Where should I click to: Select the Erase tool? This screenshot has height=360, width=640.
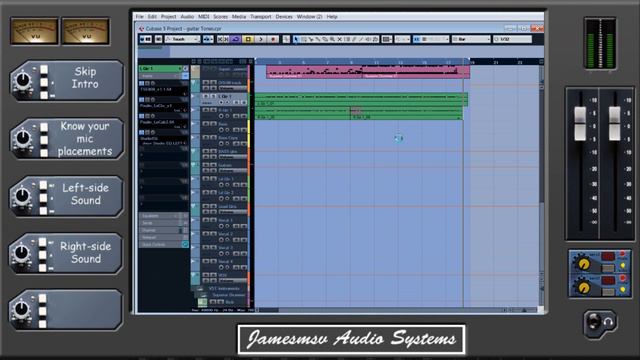click(325, 40)
